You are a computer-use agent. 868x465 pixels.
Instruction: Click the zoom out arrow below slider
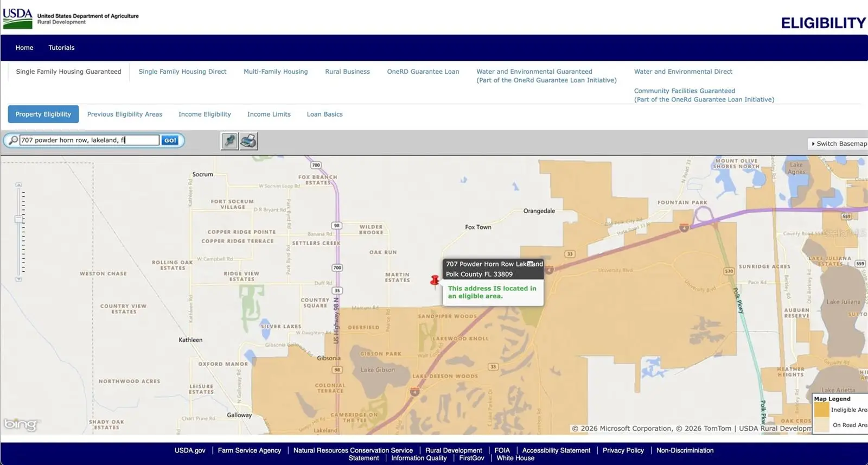[x=18, y=279]
